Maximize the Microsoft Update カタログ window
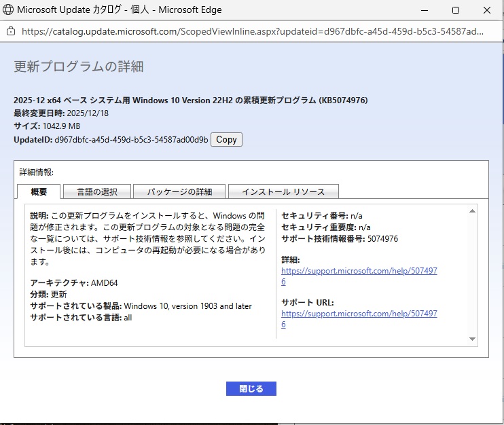This screenshot has width=504, height=425. 456,10
